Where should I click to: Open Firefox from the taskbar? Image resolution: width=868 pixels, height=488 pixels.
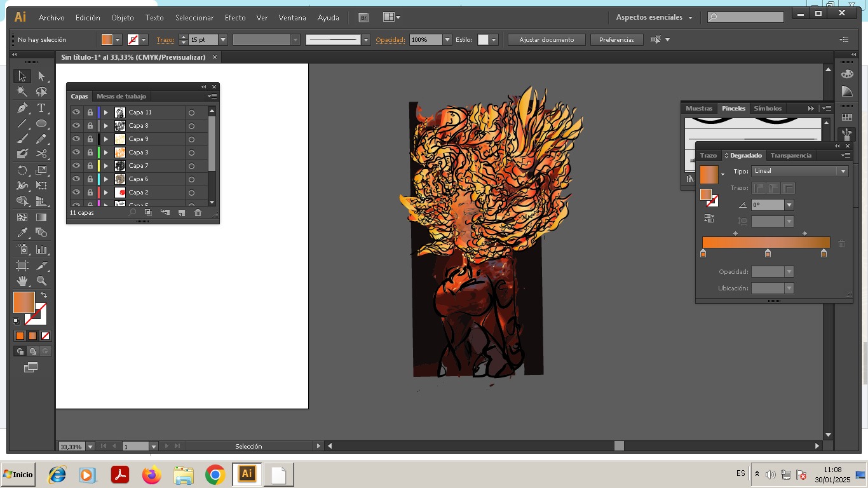[152, 475]
